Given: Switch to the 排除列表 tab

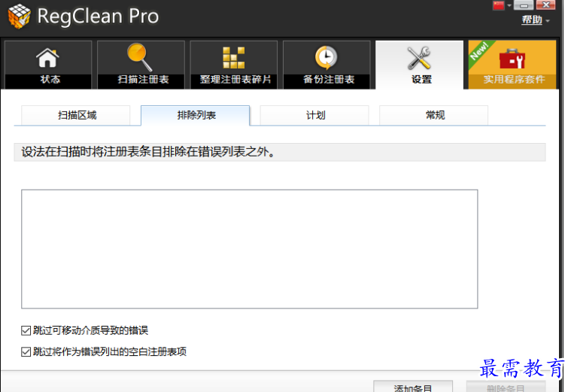Looking at the screenshot, I should pyautogui.click(x=195, y=115).
